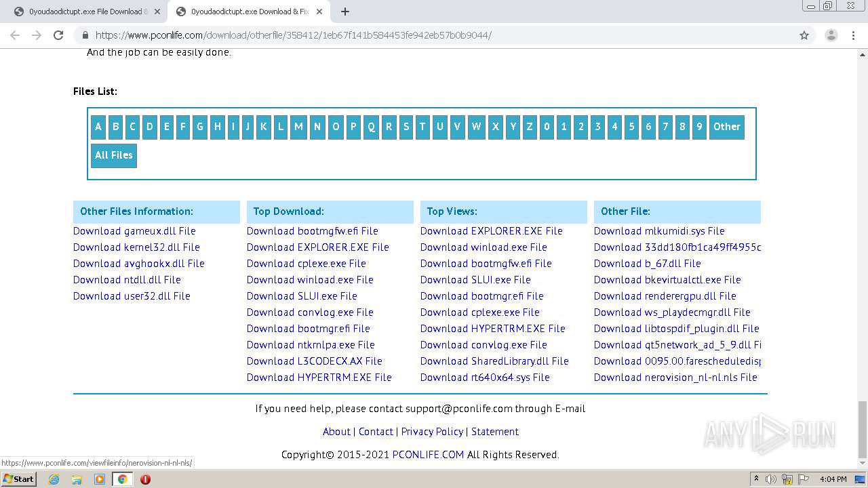Filter files list by digit 9
The height and width of the screenshot is (488, 868).
coord(699,127)
